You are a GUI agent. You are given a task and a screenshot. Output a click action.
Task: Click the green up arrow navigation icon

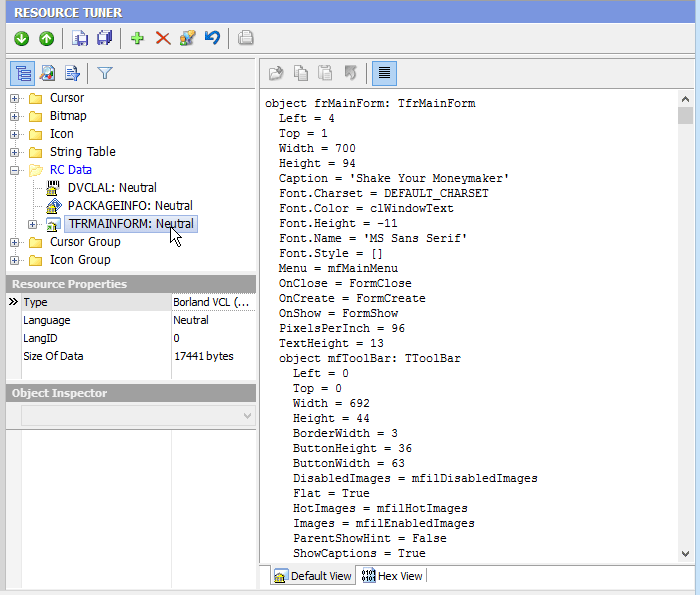[x=46, y=39]
